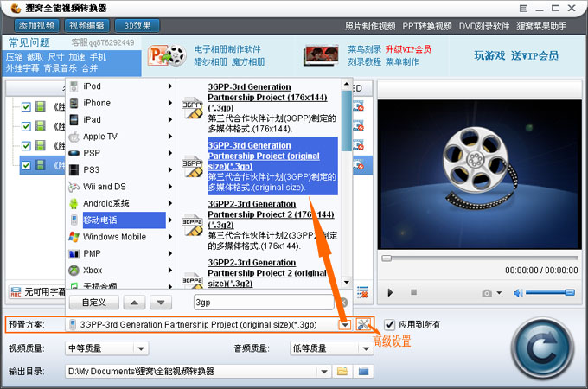
Task: Select the Android系统 category
Action: (119, 203)
